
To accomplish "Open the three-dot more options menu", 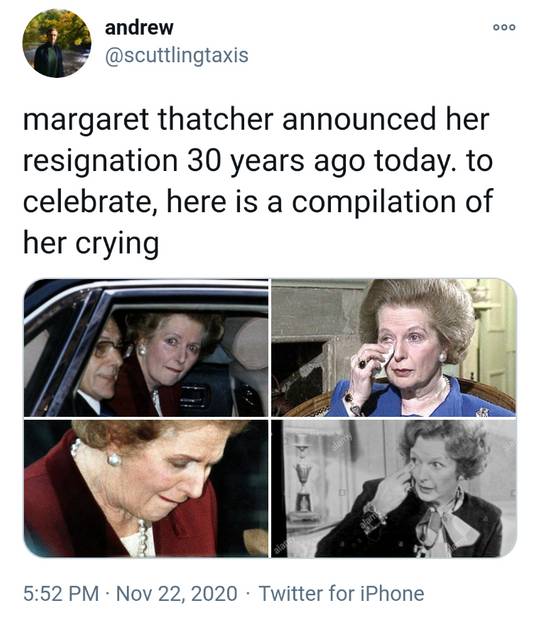I will pyautogui.click(x=504, y=27).
